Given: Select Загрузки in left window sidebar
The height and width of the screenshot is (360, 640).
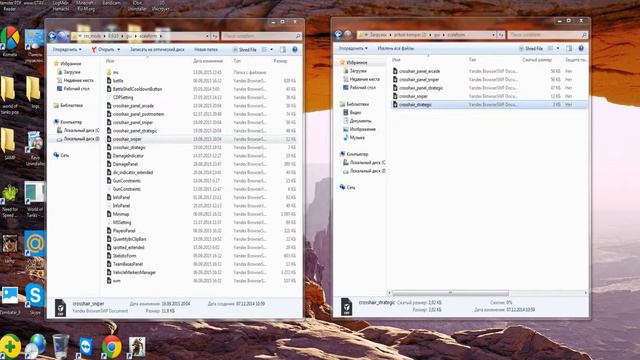Looking at the screenshot, I should tap(72, 72).
